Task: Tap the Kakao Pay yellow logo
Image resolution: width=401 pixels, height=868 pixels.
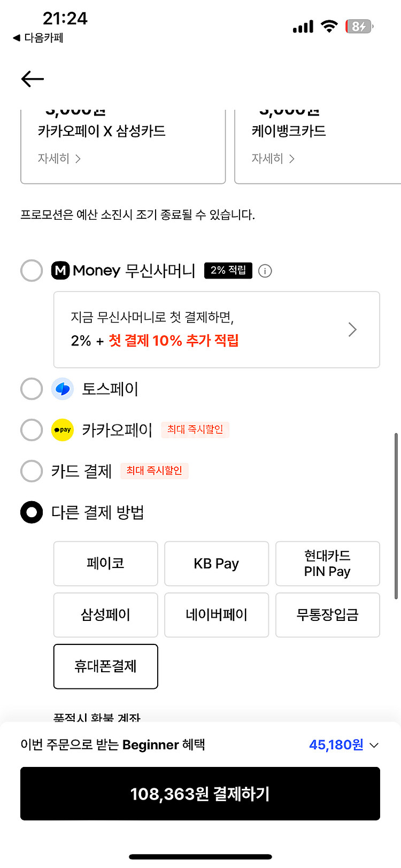Action: [x=63, y=430]
